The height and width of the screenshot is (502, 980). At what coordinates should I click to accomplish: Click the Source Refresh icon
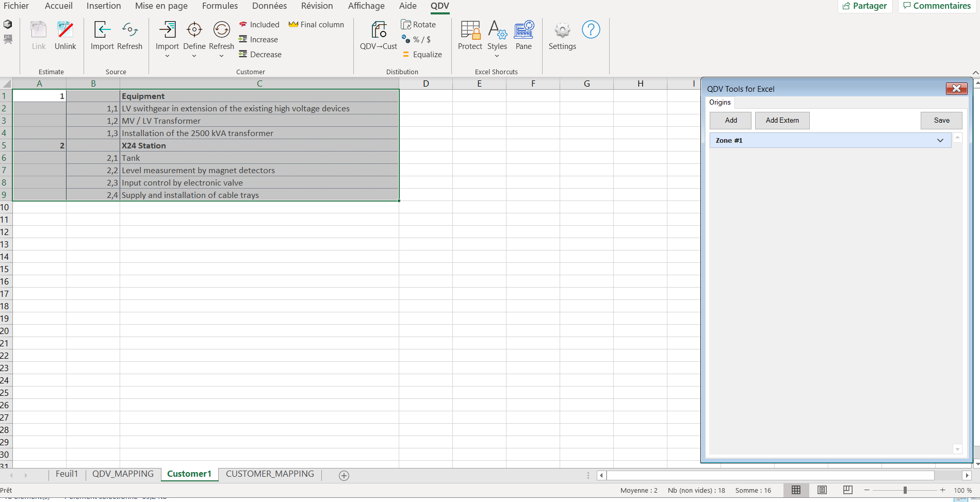(130, 30)
